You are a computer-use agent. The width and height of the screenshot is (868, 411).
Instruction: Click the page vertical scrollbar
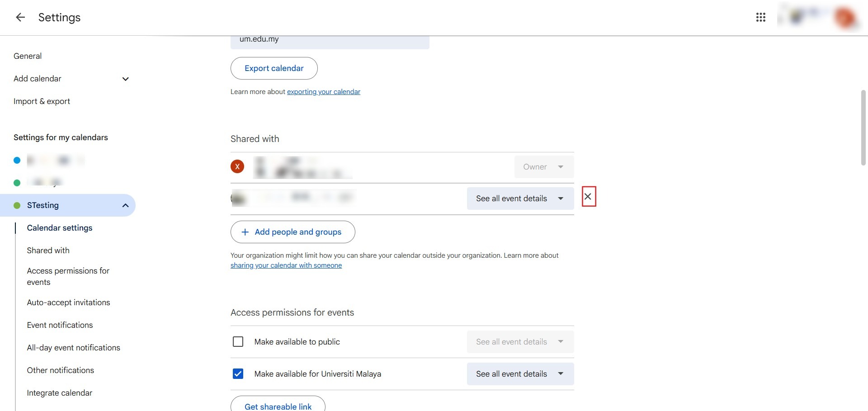(863, 128)
